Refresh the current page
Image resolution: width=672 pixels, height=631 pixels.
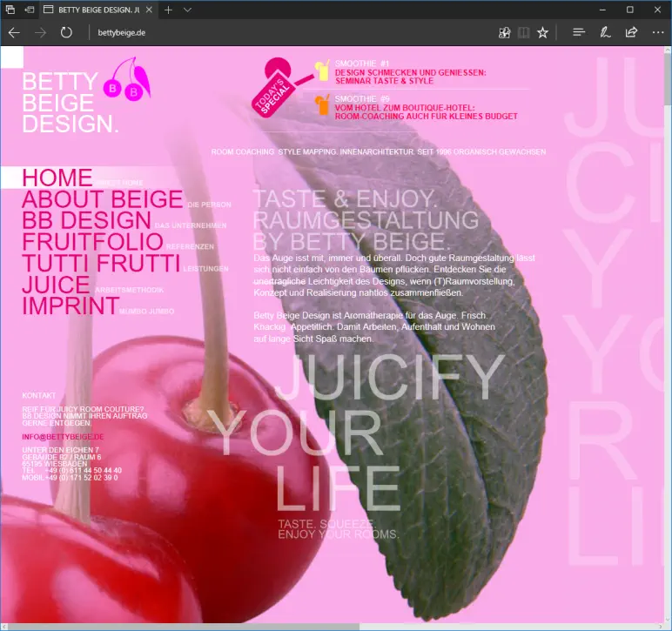[66, 32]
